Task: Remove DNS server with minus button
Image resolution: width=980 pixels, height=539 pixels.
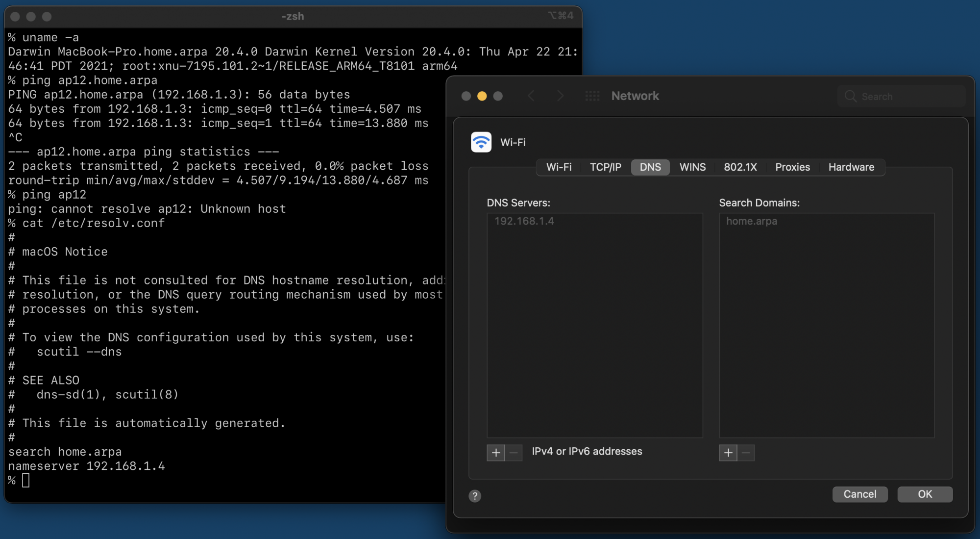Action: point(514,453)
